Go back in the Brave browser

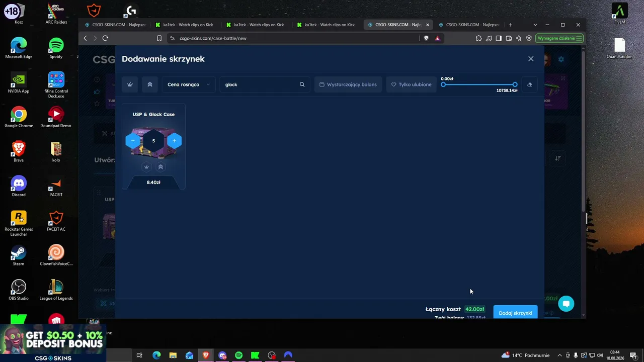pyautogui.click(x=85, y=38)
